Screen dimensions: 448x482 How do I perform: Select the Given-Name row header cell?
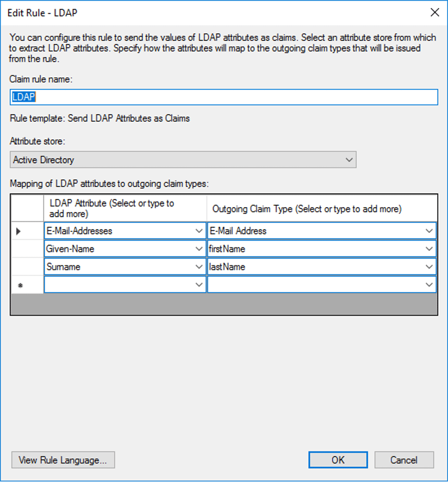pos(27,249)
